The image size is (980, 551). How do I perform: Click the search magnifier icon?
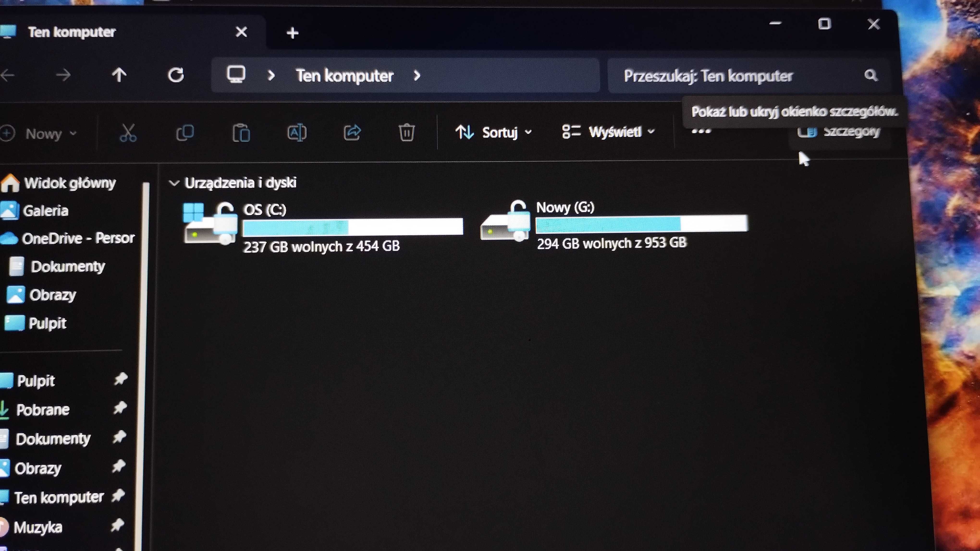coord(871,75)
